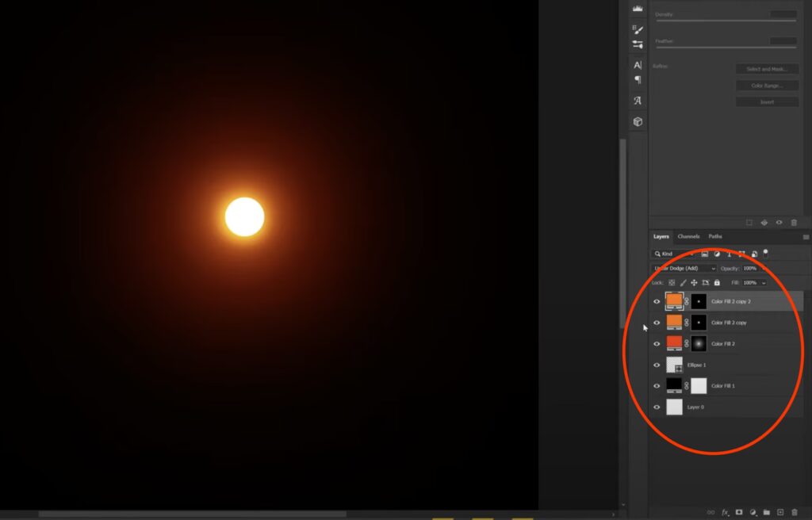Viewport: 812px width, 520px height.
Task: Open the Linear Dodge (Add) blend mode dropdown
Action: point(684,269)
